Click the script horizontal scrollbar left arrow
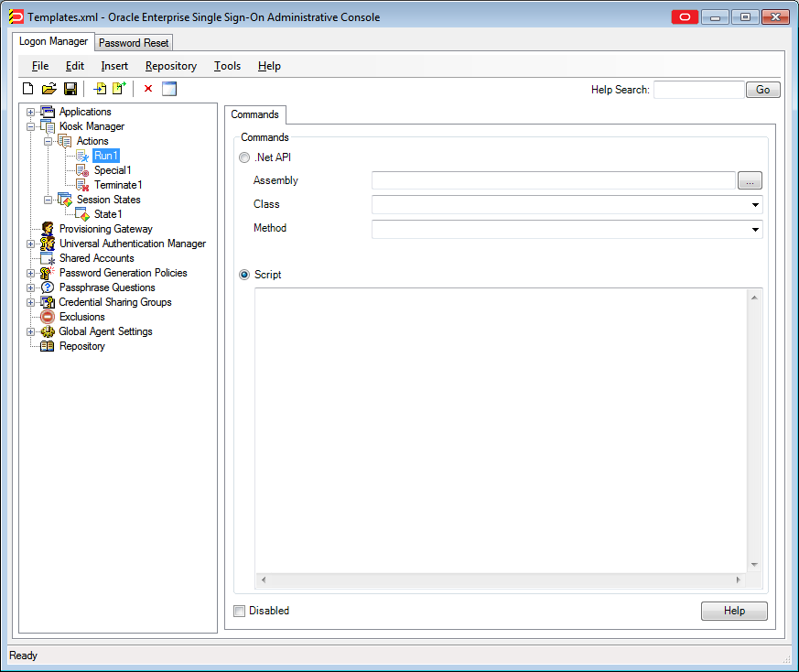 pos(264,580)
